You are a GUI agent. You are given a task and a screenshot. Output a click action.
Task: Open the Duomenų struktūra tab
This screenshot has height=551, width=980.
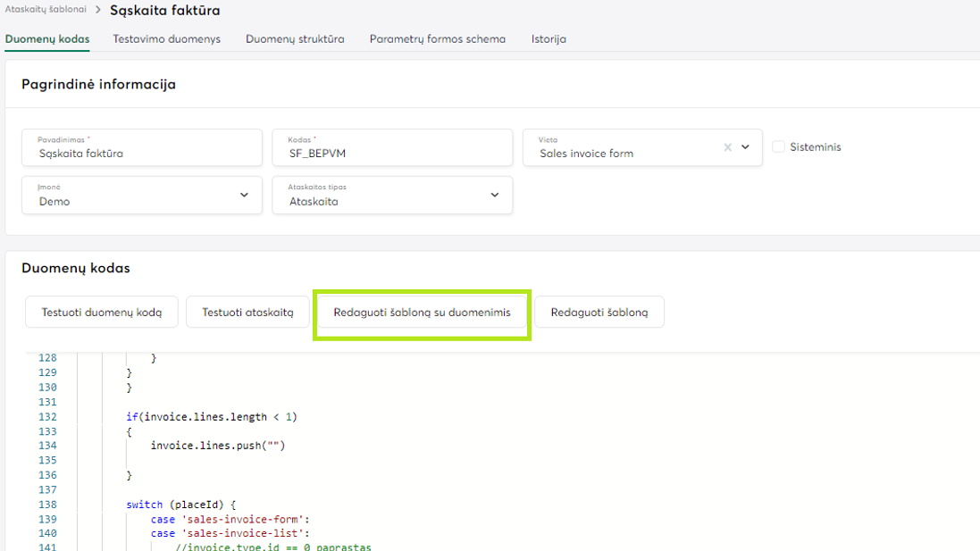coord(295,39)
